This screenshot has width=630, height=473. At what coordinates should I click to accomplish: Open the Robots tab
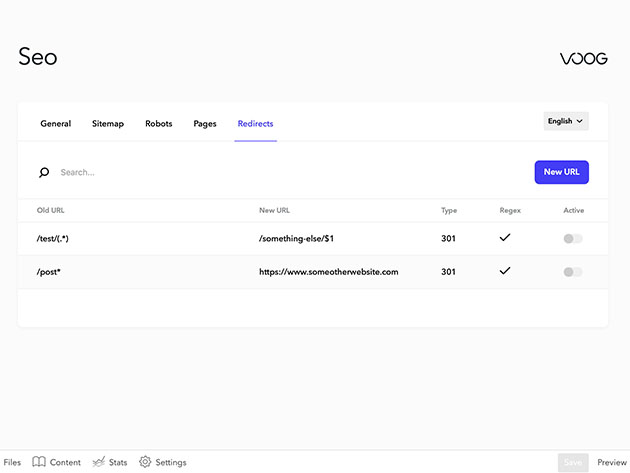coord(159,123)
